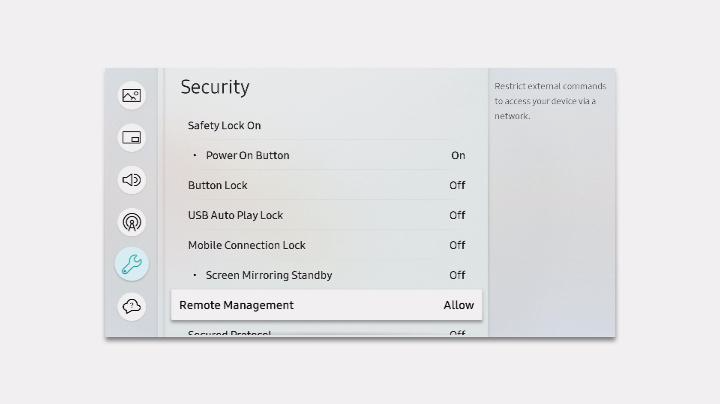Open the Support cloud icon
The height and width of the screenshot is (404, 720).
coord(131,306)
